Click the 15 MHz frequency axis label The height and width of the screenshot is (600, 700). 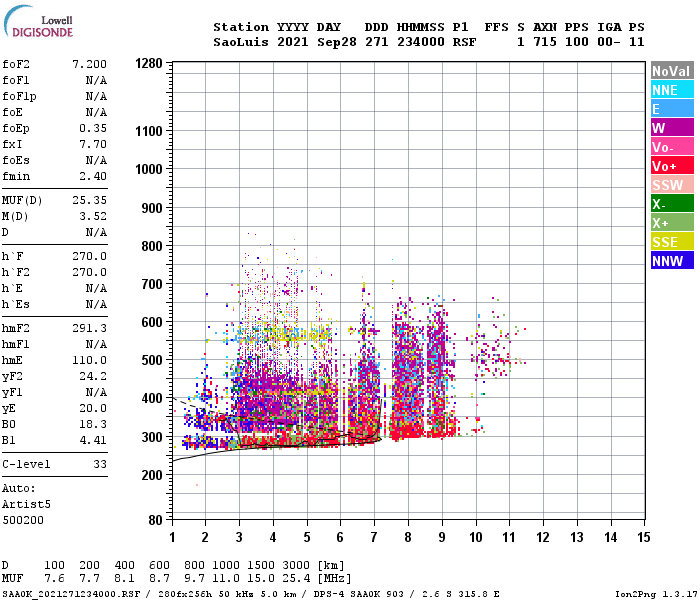click(x=644, y=537)
